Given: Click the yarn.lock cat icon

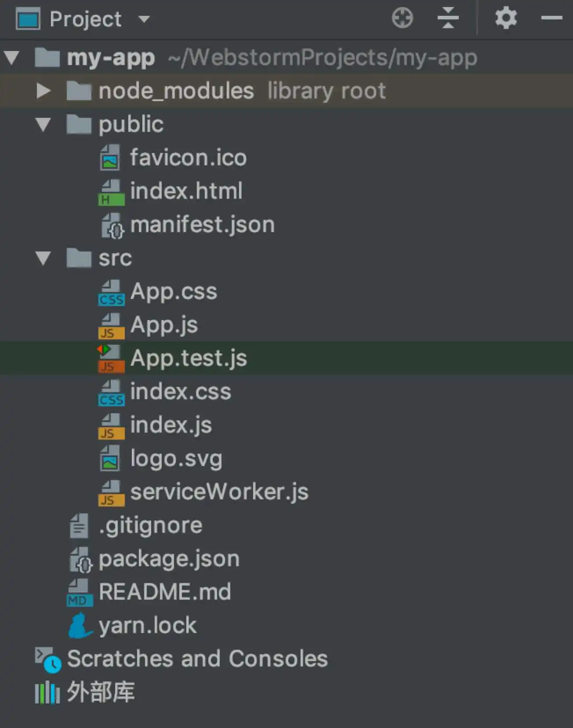Looking at the screenshot, I should (80, 626).
